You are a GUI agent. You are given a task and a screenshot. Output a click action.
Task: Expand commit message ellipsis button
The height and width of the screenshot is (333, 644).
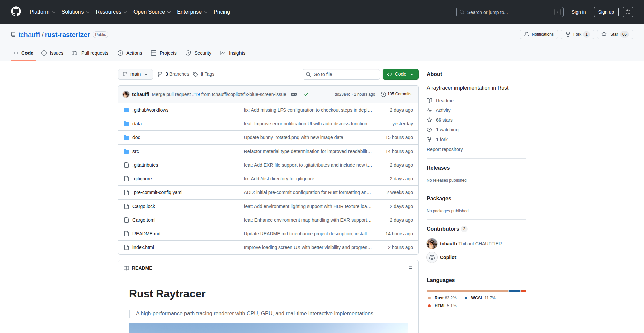pos(294,94)
